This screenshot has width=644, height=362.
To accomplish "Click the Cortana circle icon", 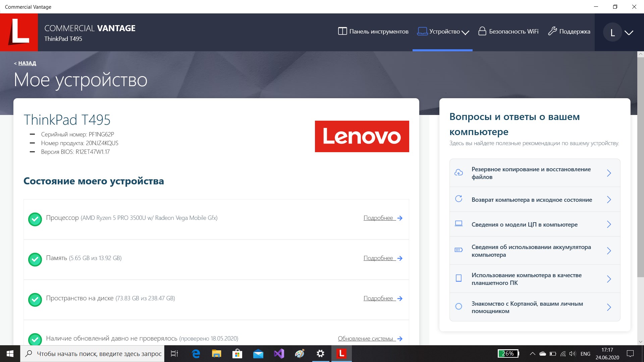I will 459,306.
